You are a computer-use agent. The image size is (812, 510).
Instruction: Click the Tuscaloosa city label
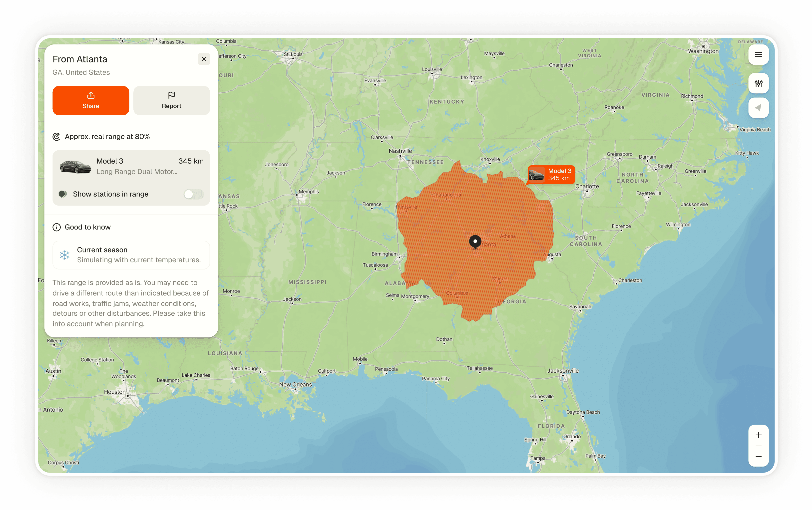375,265
